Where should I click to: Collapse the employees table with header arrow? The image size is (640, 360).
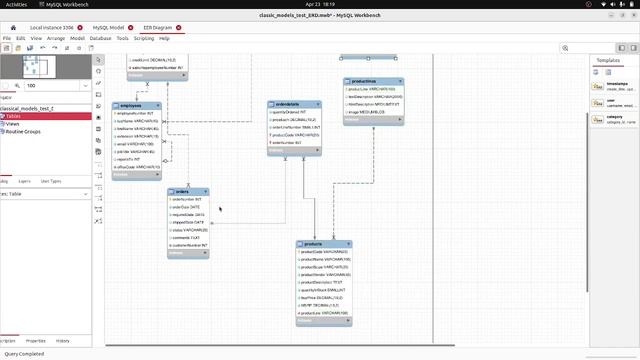(158, 106)
